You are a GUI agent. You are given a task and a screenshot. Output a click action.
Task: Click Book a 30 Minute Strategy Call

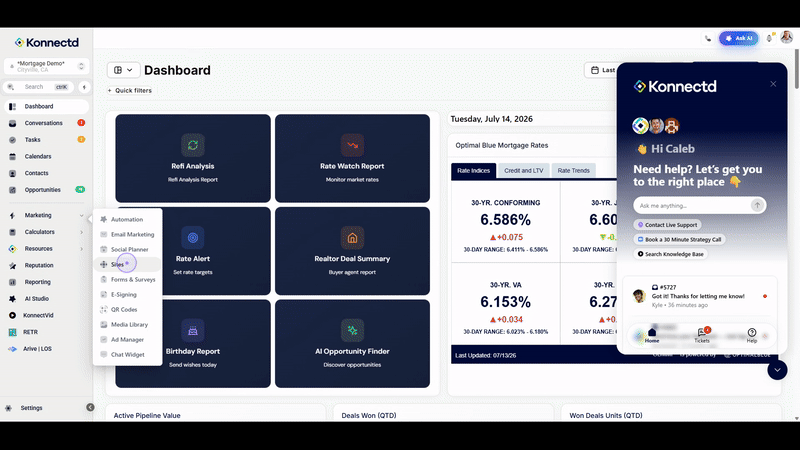tap(679, 239)
